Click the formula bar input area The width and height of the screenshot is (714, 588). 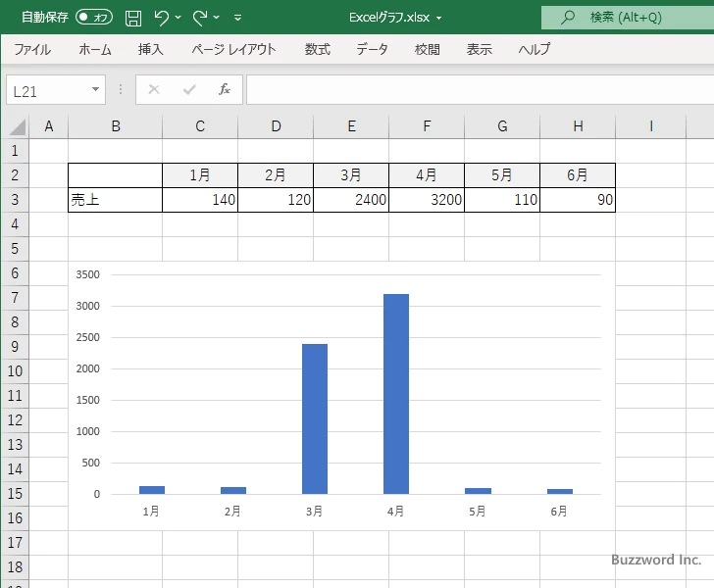[x=480, y=90]
